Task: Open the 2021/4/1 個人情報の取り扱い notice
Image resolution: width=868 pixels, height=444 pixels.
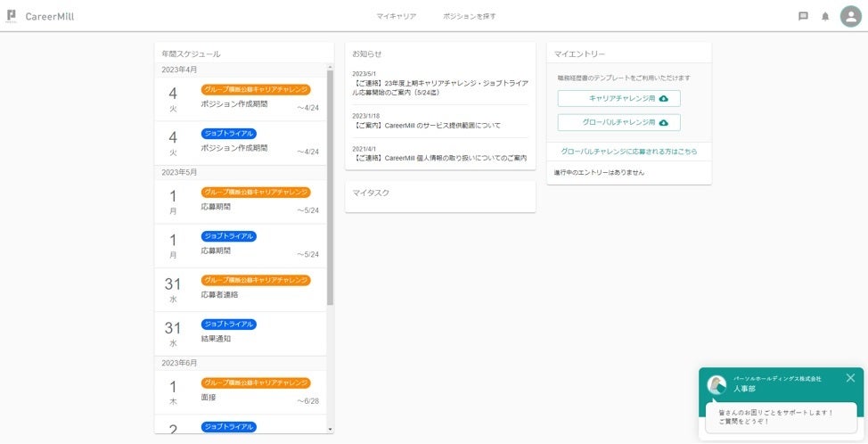Action: pos(439,158)
